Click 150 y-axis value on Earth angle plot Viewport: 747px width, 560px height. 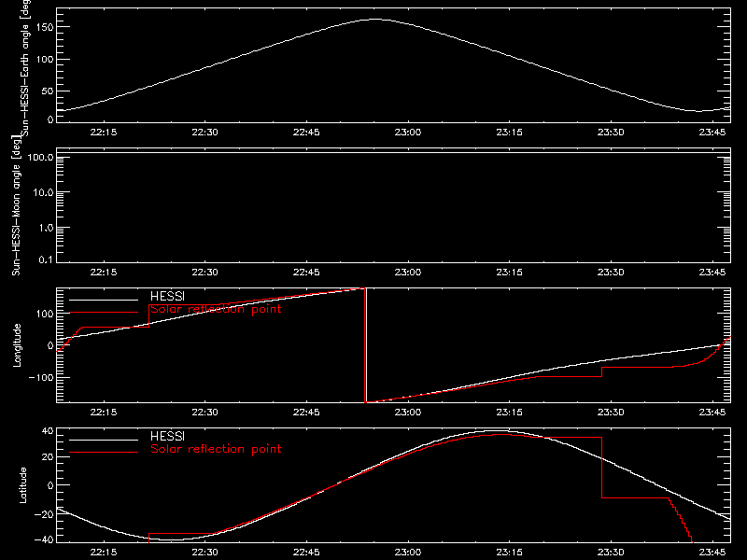click(x=45, y=27)
